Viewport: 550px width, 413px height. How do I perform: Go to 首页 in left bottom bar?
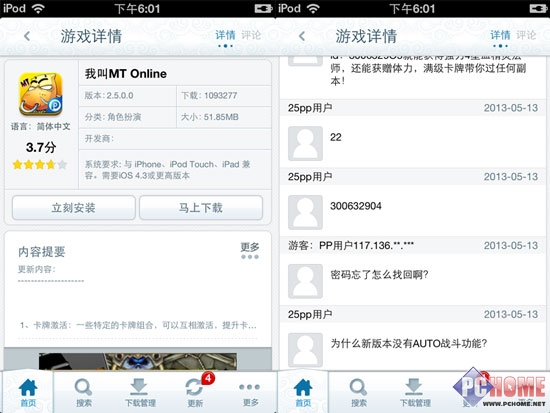pyautogui.click(x=28, y=393)
